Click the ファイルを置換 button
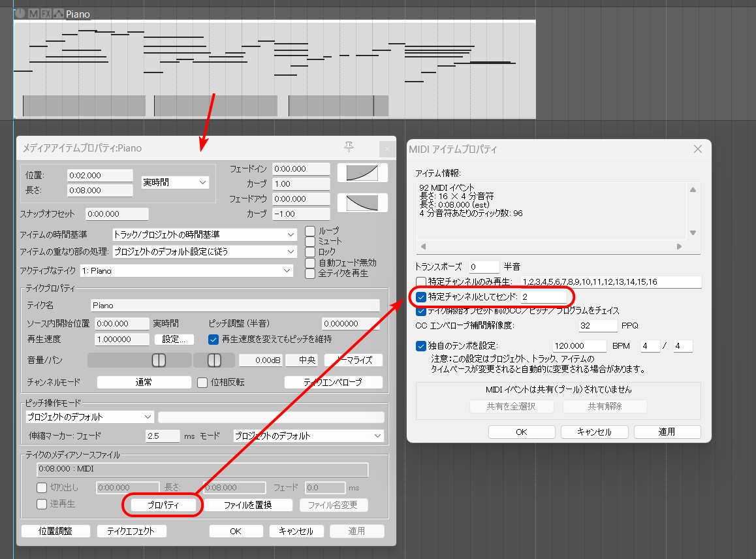This screenshot has width=756, height=559. point(247,505)
